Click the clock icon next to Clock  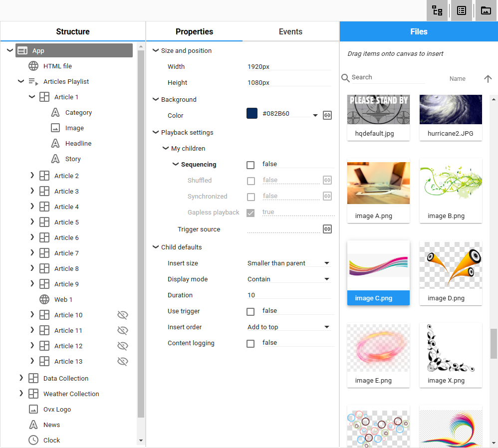pos(33,440)
